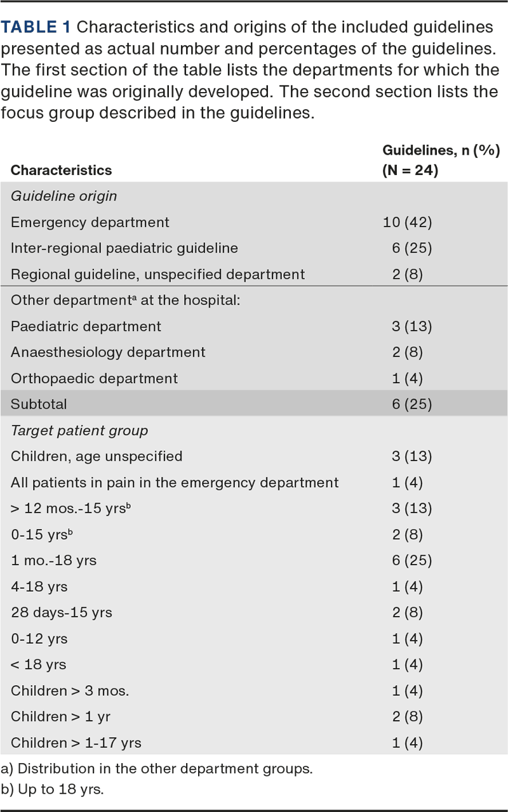Click the TABLE 1 caption label
The image size is (508, 812).
click(37, 27)
